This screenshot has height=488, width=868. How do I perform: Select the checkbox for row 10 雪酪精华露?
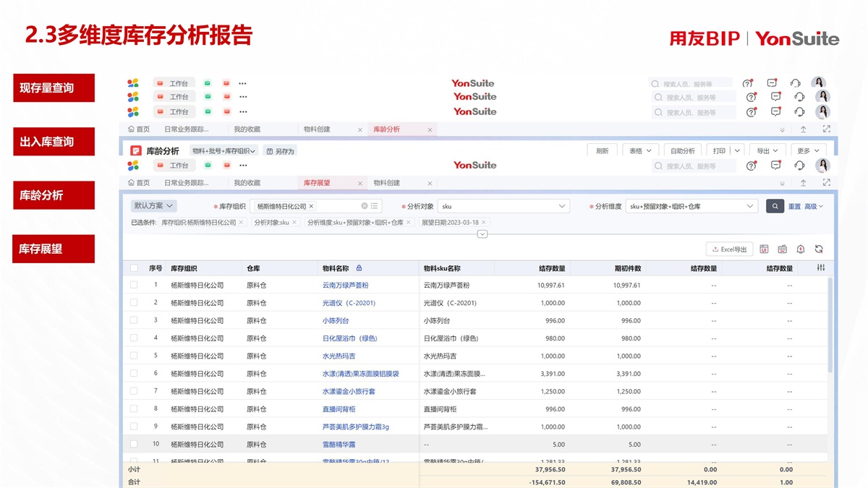(x=134, y=444)
